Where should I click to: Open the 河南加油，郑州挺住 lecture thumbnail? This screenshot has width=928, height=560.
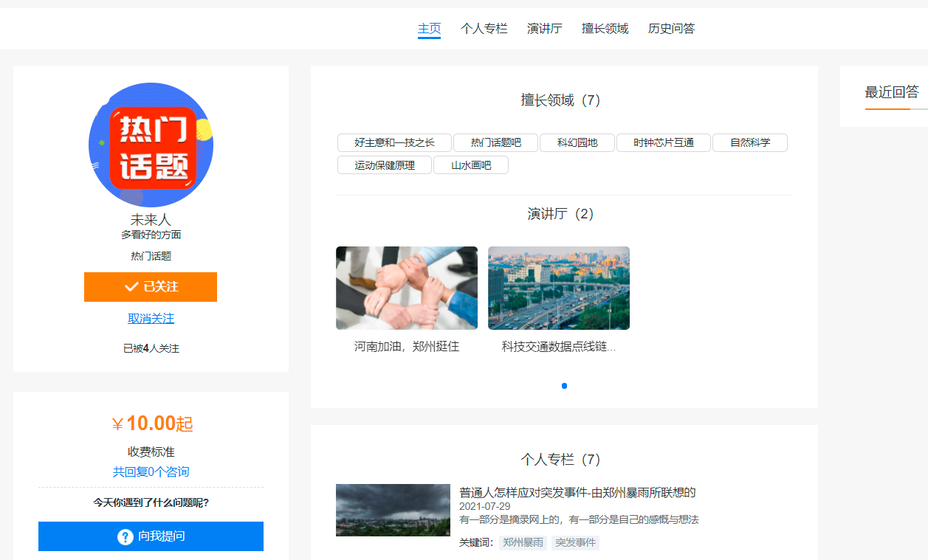407,288
